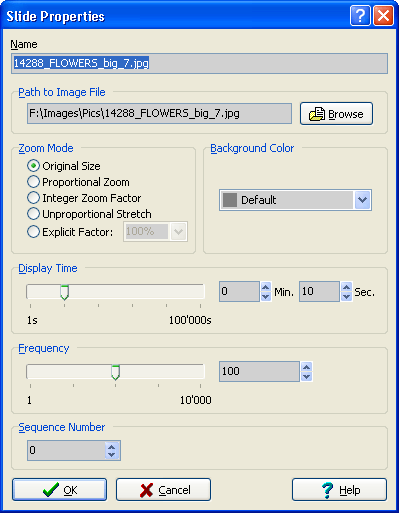
Task: Click the Frequency group label
Action: click(44, 348)
